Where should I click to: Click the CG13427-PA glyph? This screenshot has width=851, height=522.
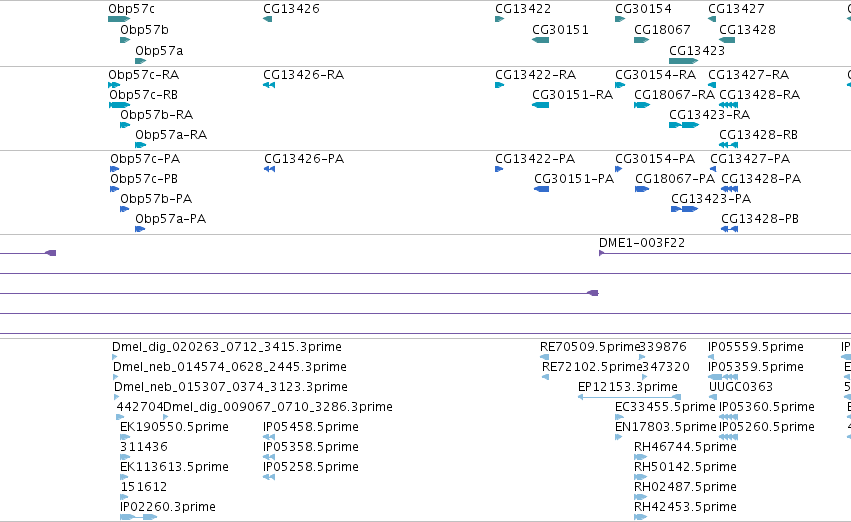pyautogui.click(x=713, y=169)
